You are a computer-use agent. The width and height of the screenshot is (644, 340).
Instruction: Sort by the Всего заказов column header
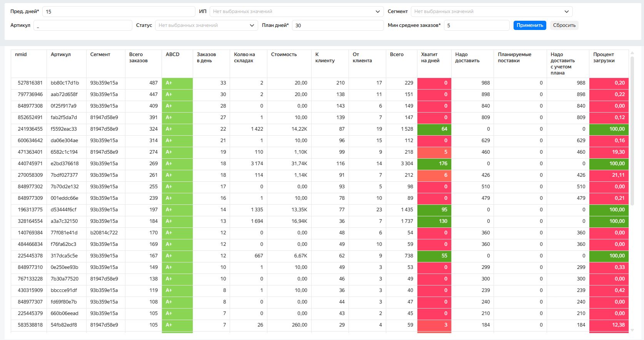(x=138, y=58)
